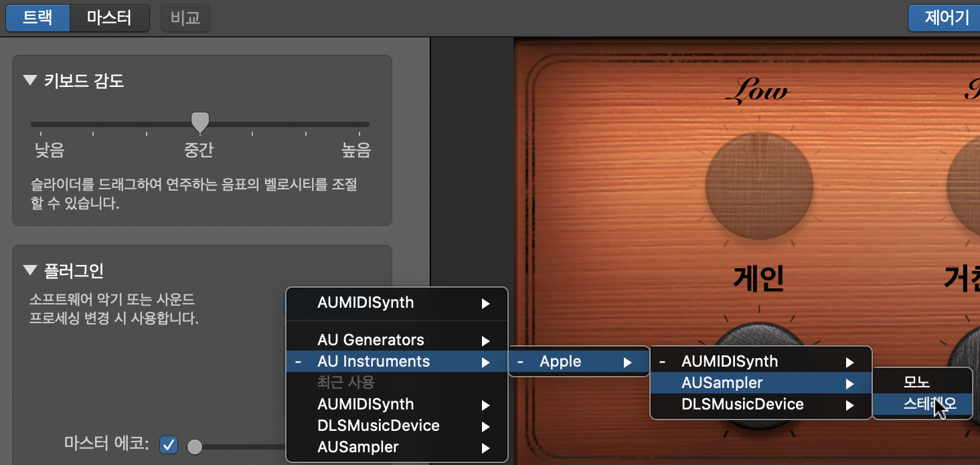Collapse the 키보드 감도 section
980x465 pixels.
tap(29, 81)
